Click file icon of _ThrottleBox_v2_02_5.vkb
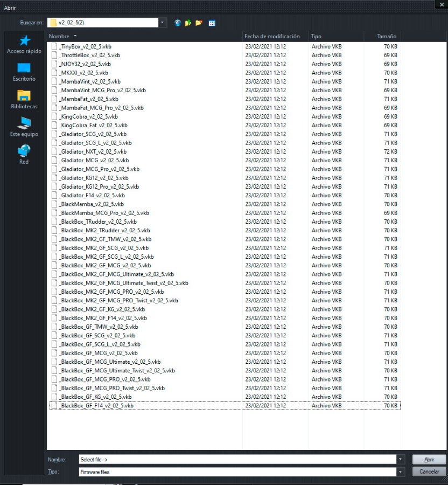448x485 pixels. [54, 55]
